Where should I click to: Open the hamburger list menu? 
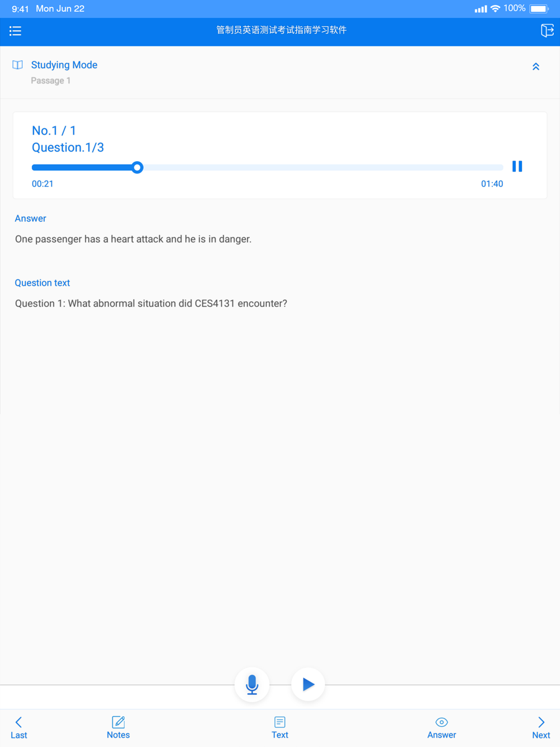pos(15,31)
